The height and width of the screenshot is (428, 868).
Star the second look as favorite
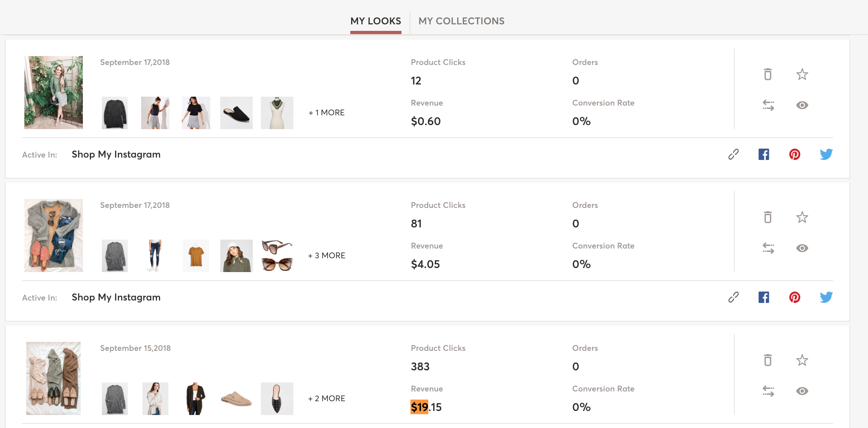[x=802, y=217]
